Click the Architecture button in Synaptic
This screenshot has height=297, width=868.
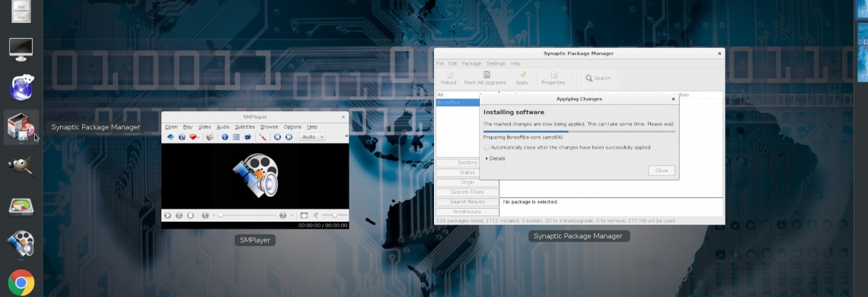468,212
